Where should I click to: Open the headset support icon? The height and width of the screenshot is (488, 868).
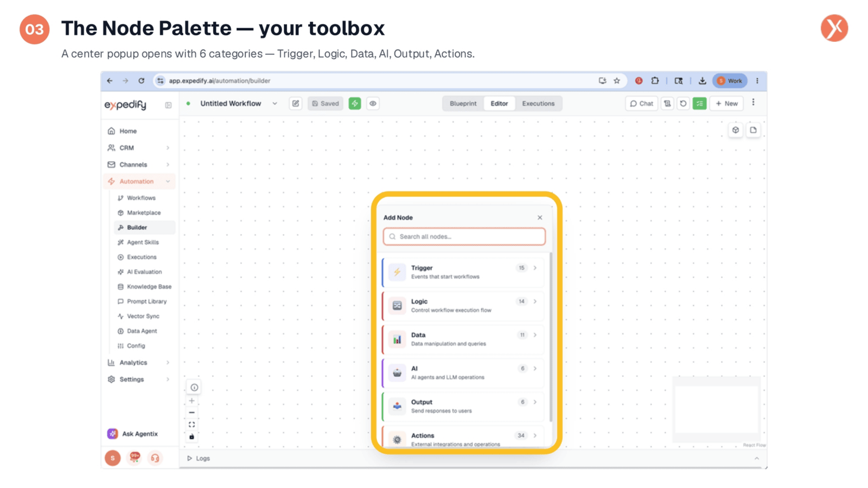tap(155, 458)
